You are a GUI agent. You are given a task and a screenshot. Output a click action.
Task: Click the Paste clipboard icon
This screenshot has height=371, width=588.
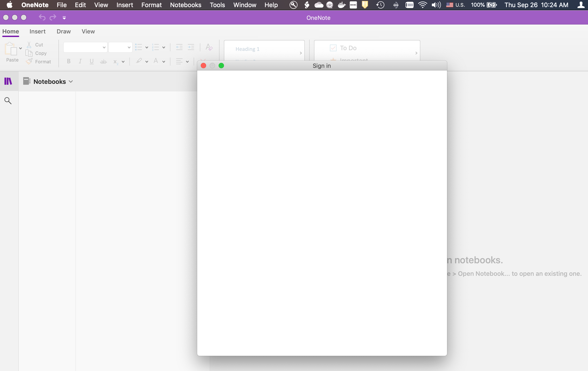(11, 49)
